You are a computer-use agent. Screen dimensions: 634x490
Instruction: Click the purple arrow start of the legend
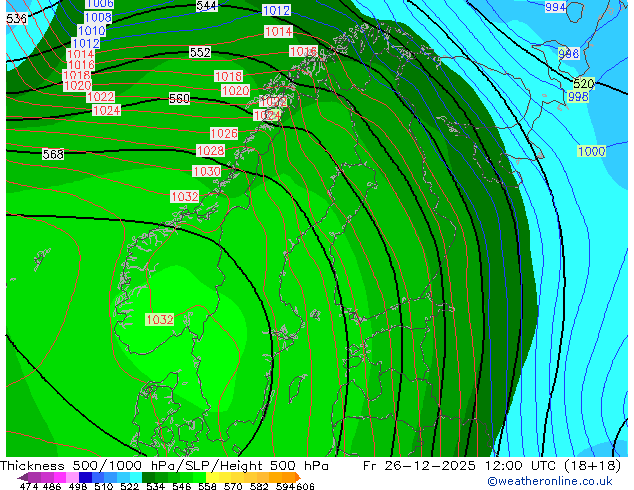pos(23,478)
